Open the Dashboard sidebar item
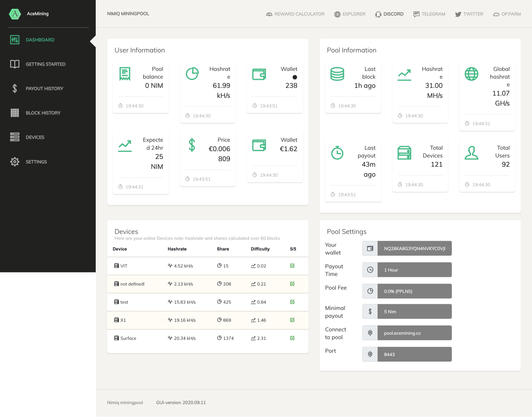Screen dimensions: 532x417 coord(40,40)
